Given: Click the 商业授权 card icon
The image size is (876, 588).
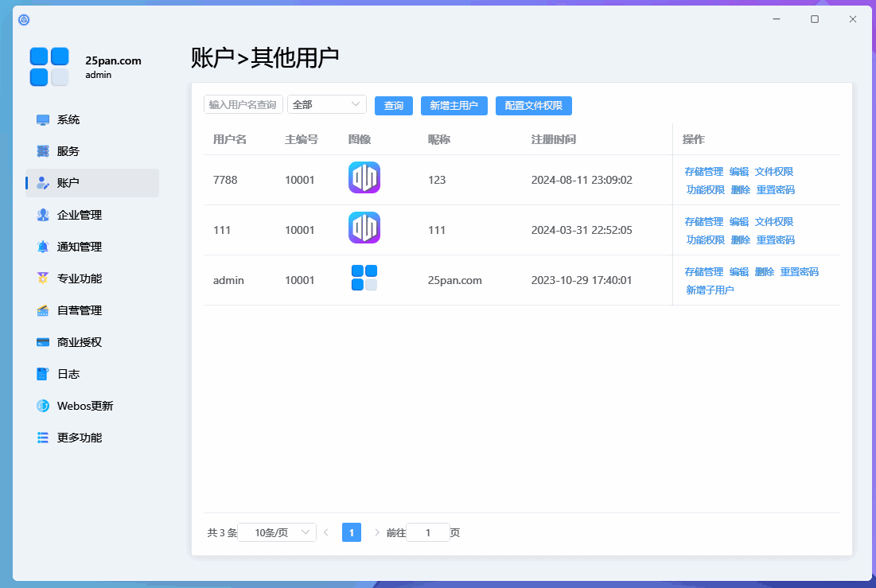Looking at the screenshot, I should click(x=43, y=342).
